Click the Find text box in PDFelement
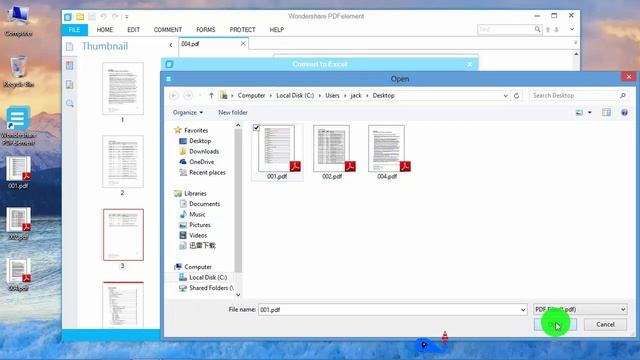Screen dimensions: 640x360 (505, 29)
